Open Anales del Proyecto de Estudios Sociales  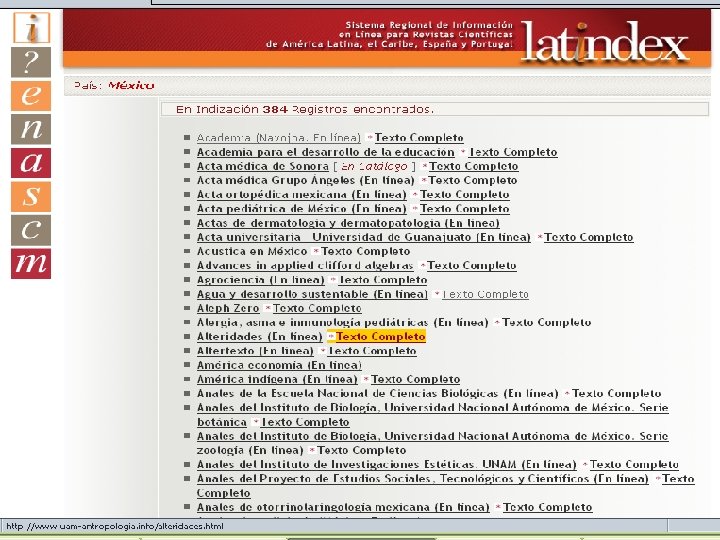[x=422, y=479]
